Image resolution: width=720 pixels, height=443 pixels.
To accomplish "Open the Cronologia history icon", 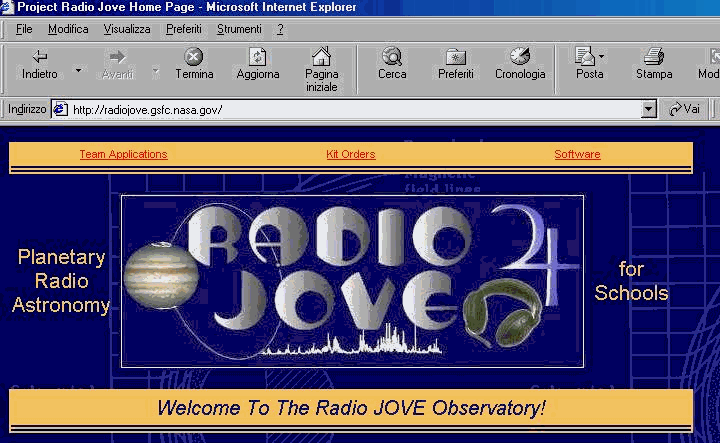I will tap(520, 57).
